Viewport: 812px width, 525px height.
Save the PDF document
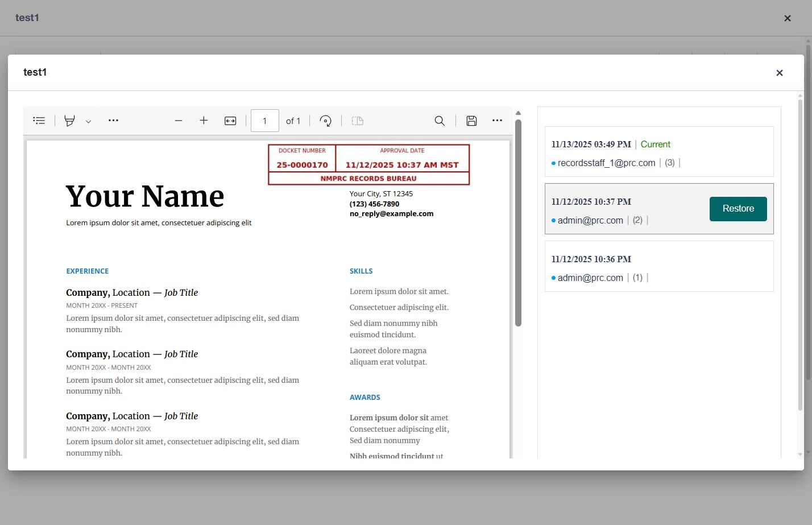pos(471,121)
